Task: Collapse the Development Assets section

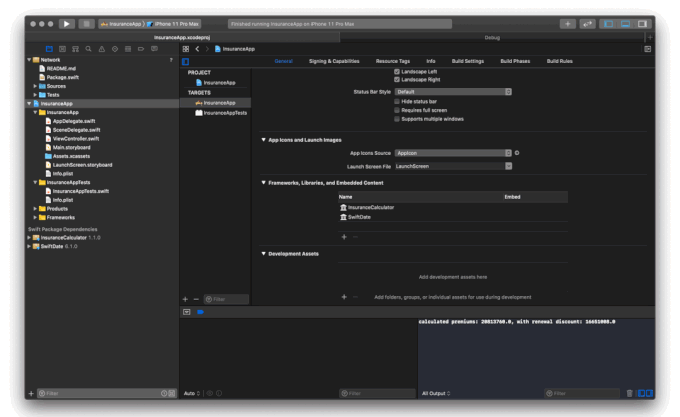Action: (263, 254)
